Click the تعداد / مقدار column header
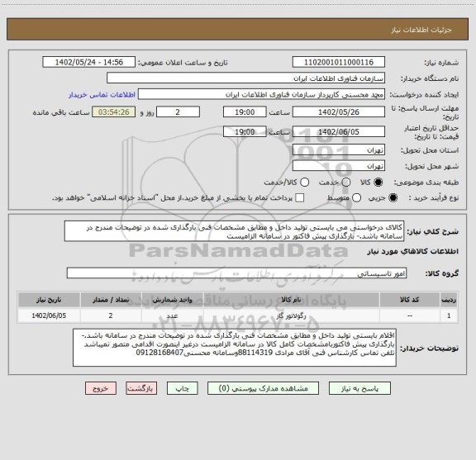Image resolution: width=476 pixels, height=460 pixels. [x=111, y=300]
